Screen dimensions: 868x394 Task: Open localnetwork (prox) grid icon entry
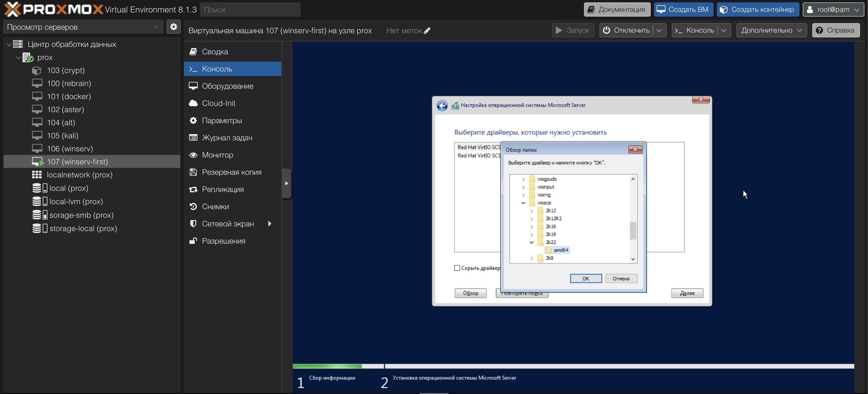pos(37,175)
